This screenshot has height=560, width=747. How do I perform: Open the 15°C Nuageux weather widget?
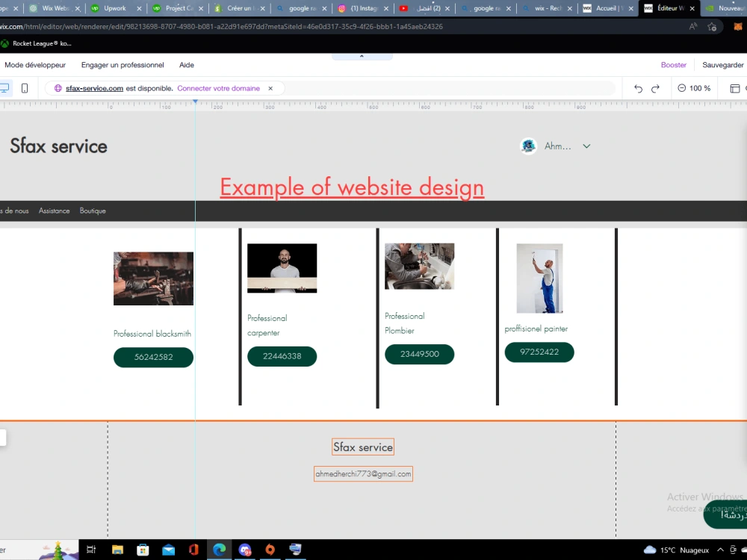(x=676, y=550)
